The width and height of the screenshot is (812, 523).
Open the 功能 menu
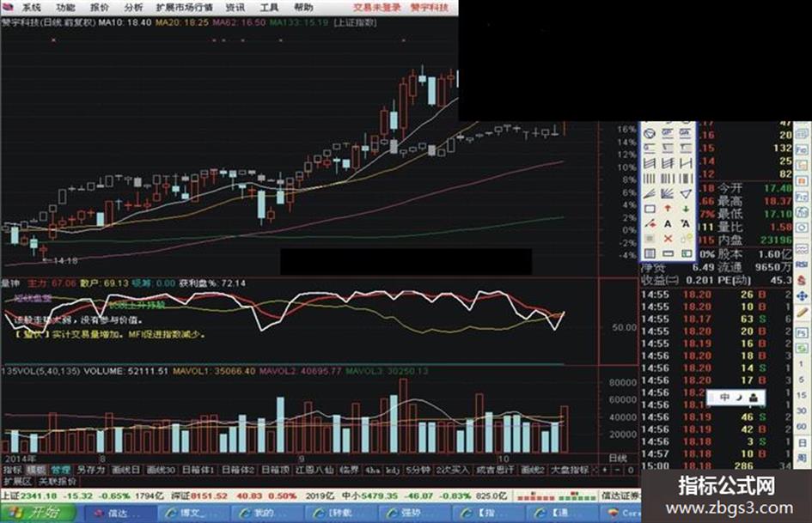pyautogui.click(x=65, y=7)
